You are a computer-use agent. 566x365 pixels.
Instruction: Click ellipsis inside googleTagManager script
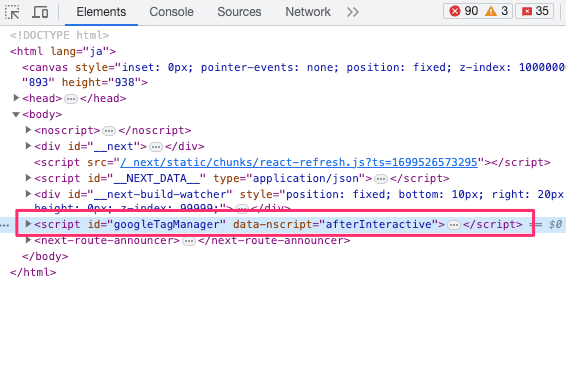(x=454, y=225)
